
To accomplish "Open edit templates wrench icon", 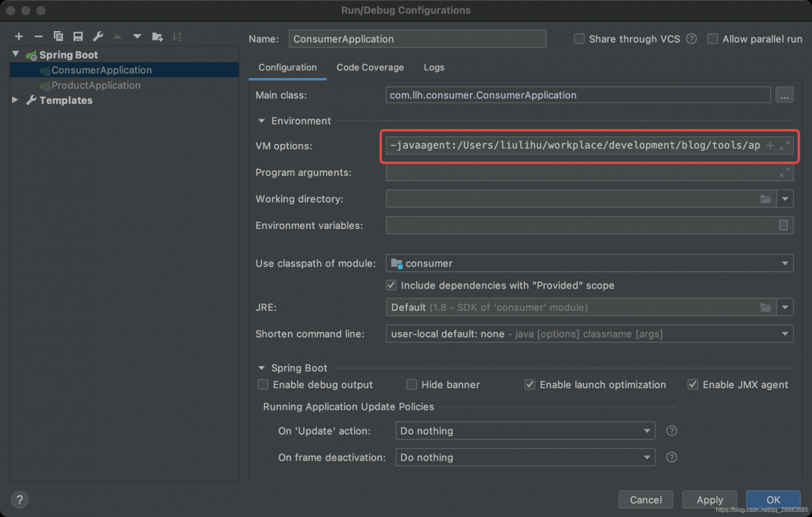I will coord(98,36).
